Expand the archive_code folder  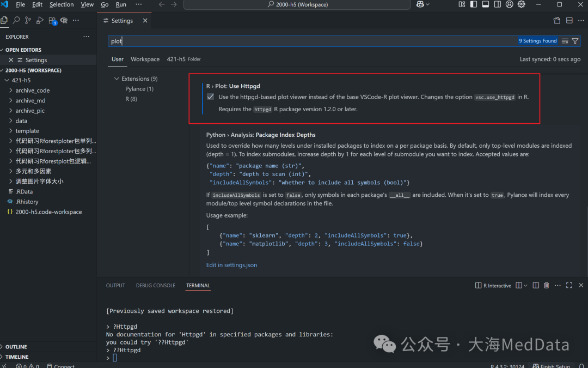point(32,90)
